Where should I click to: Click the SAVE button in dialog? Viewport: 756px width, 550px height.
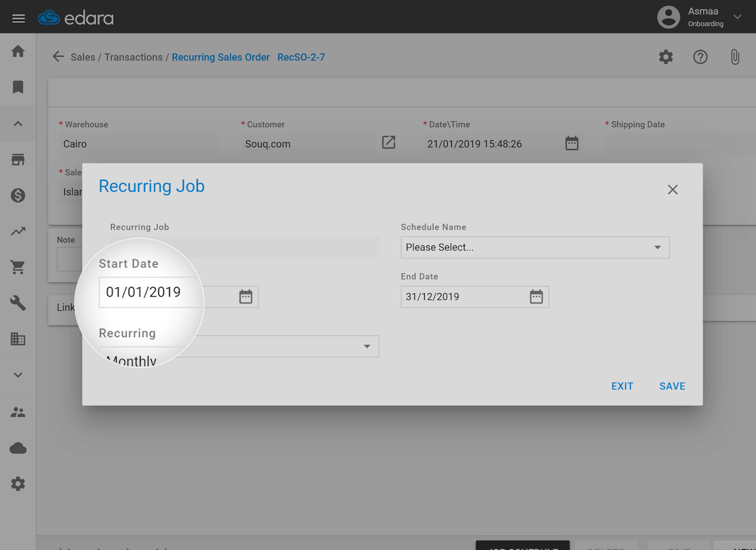click(x=672, y=386)
